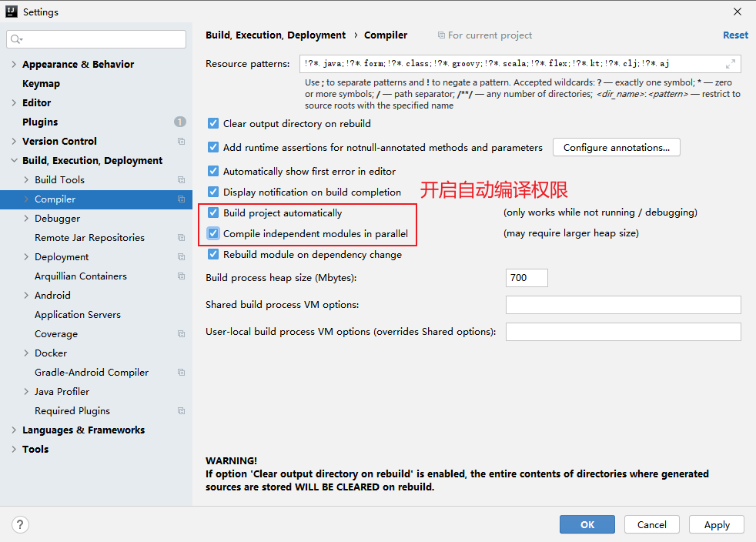Expand the Java Profiler node
The width and height of the screenshot is (756, 542).
[x=26, y=392]
